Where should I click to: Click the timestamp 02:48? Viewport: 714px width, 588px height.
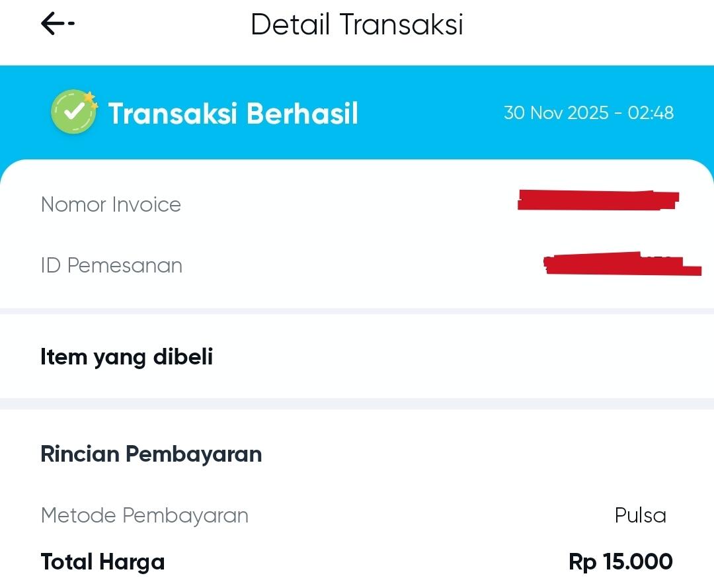pyautogui.click(x=651, y=112)
